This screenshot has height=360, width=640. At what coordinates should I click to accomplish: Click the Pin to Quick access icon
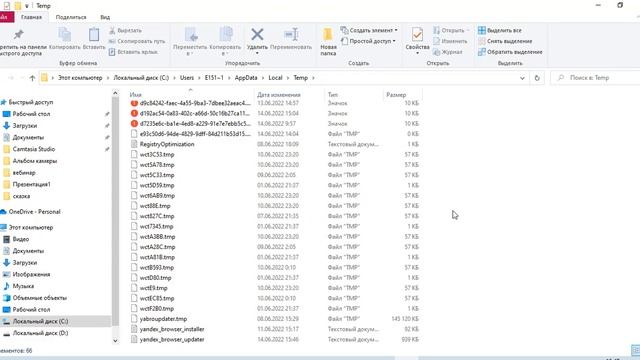pyautogui.click(x=19, y=35)
